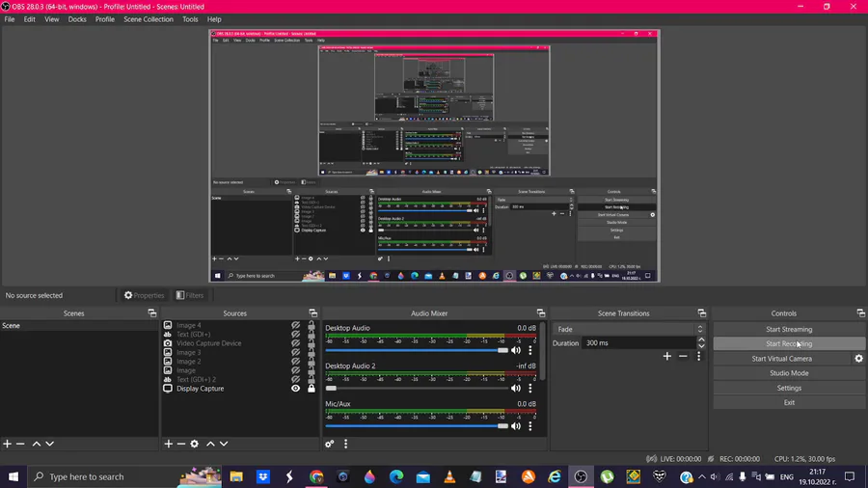
Task: Remove selected source with minus icon
Action: [x=181, y=444]
